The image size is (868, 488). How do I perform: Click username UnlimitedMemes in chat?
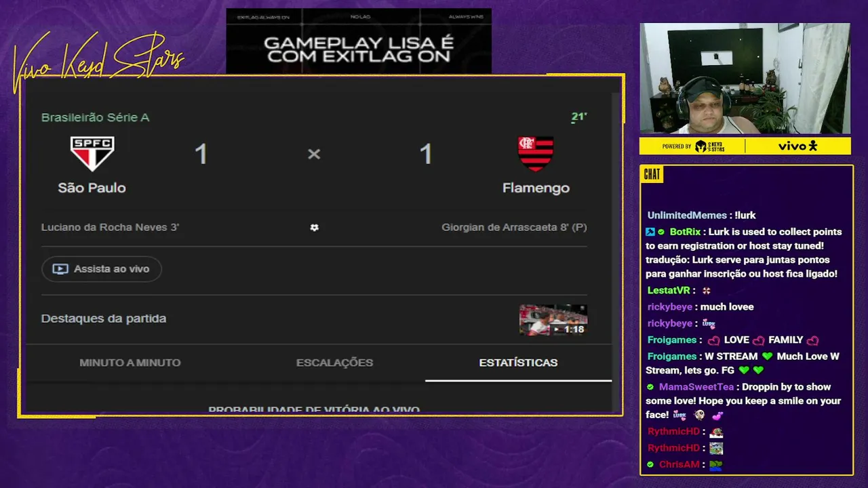click(687, 216)
